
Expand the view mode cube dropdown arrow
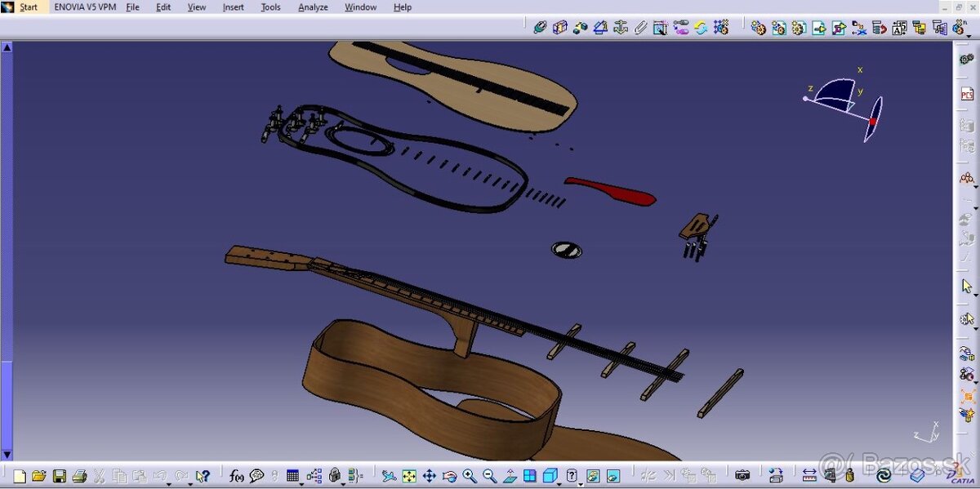tap(560, 482)
